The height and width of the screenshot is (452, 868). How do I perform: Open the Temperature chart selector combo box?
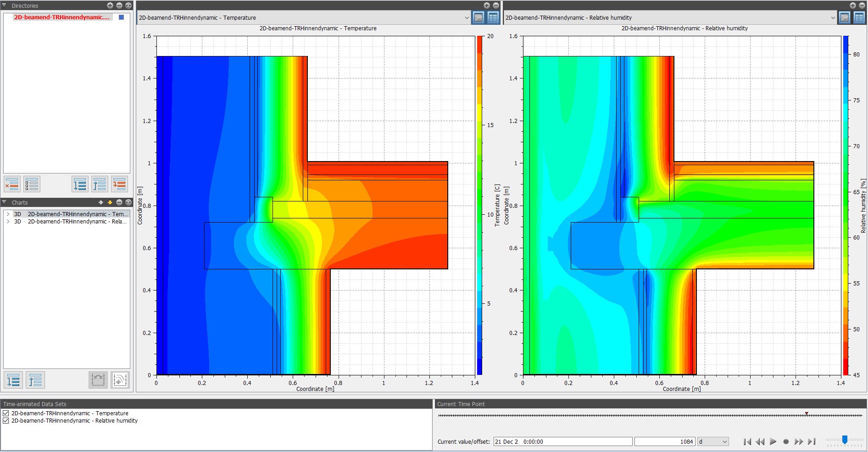[x=468, y=18]
